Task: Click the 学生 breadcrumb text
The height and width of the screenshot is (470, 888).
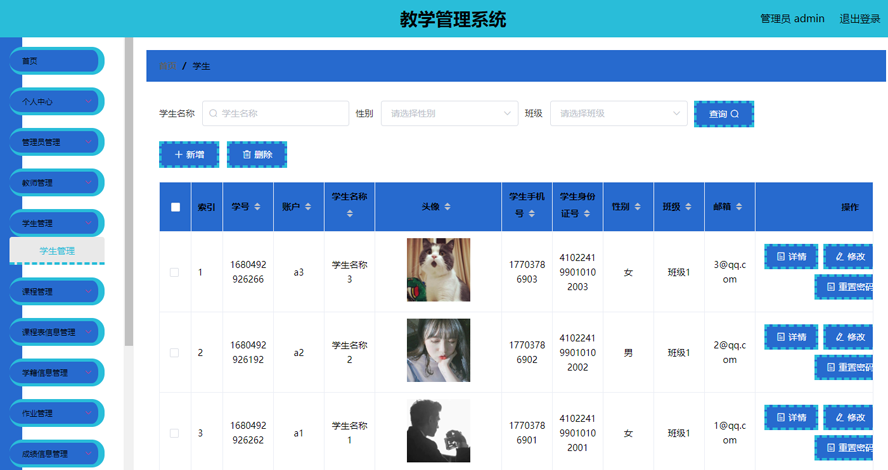Action: (x=201, y=66)
